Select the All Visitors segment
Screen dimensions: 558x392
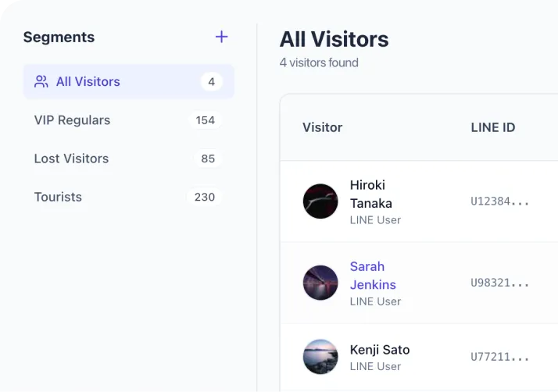(x=88, y=81)
